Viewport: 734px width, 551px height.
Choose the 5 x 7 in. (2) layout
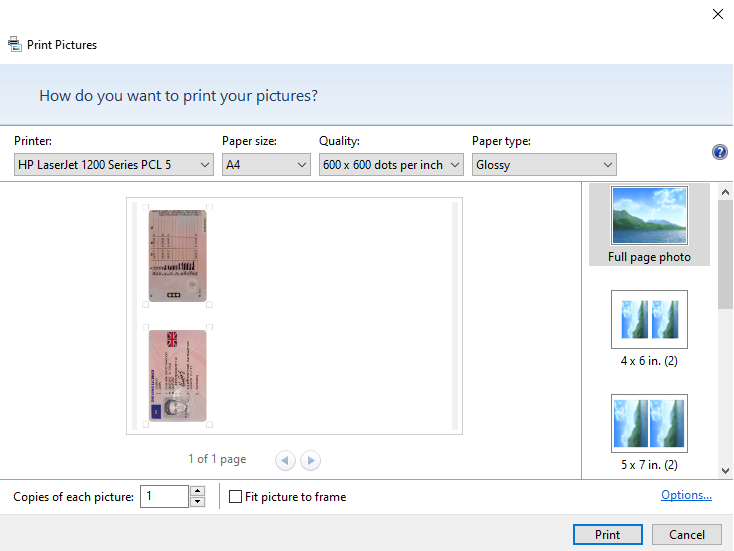click(x=649, y=432)
